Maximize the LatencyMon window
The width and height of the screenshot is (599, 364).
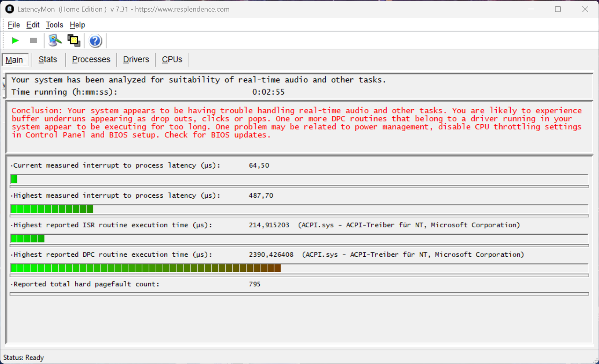point(558,9)
